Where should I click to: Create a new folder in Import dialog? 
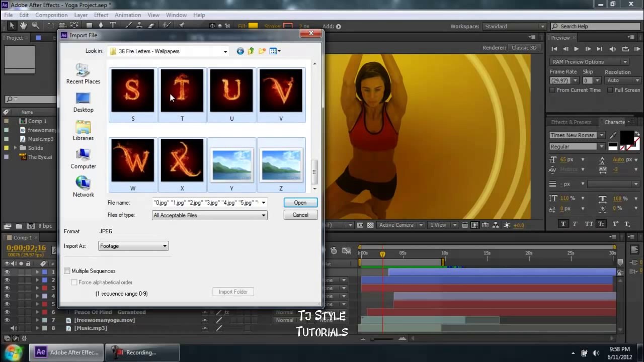(262, 51)
